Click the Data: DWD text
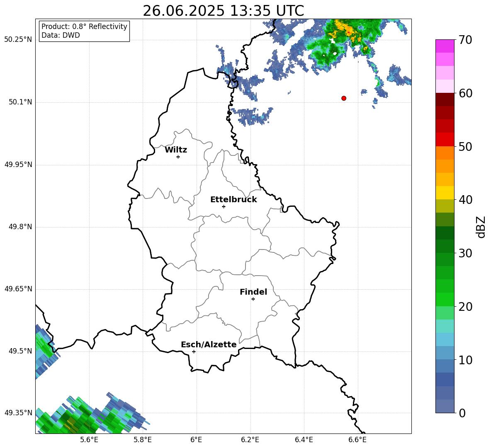The width and height of the screenshot is (491, 448). point(61,35)
